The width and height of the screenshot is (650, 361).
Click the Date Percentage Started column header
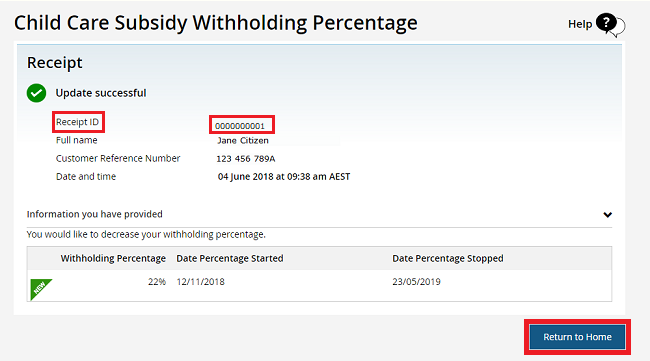[230, 258]
